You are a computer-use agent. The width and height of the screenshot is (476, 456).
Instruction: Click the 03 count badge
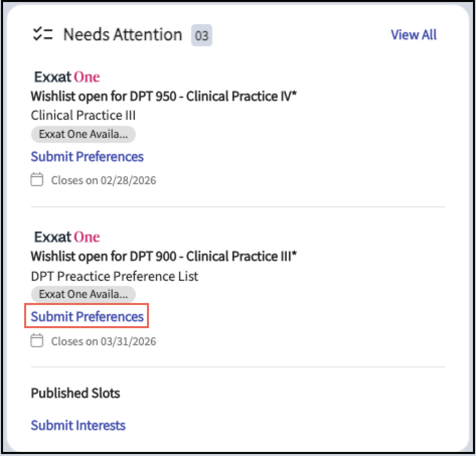(201, 36)
